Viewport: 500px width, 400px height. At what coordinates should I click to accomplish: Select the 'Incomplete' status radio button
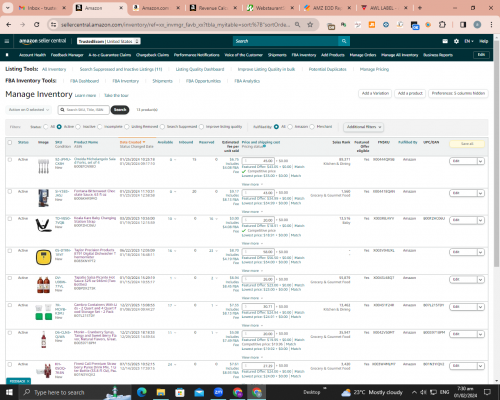tap(100, 127)
